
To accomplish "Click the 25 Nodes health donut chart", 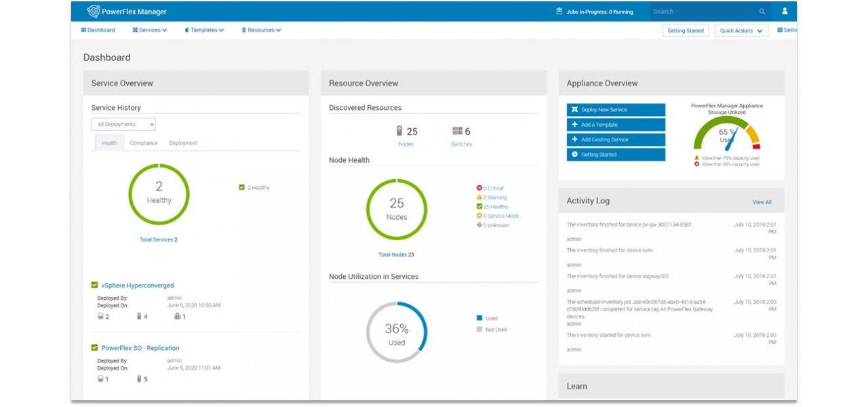I will coord(397,209).
